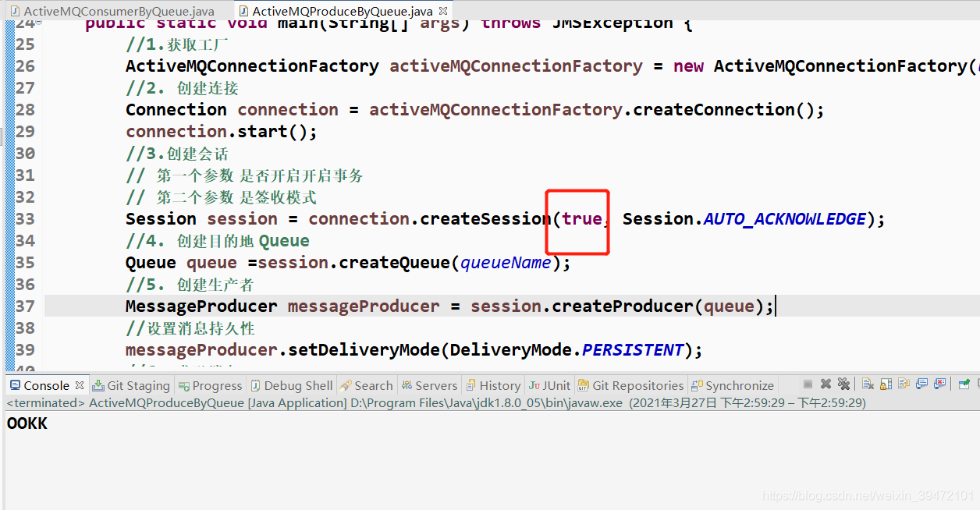
Task: Click the terminated launch description in console
Action: (x=436, y=403)
